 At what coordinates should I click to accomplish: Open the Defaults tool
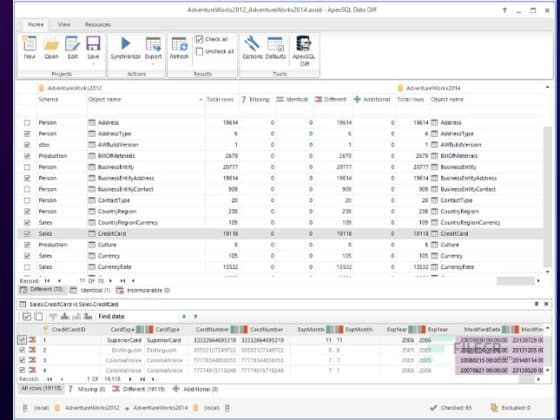coord(275,48)
